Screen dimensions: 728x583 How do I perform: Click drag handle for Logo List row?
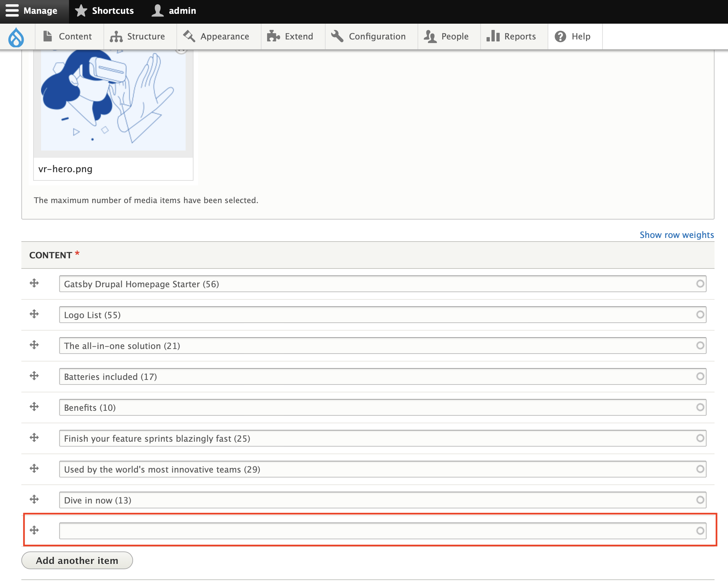(34, 314)
